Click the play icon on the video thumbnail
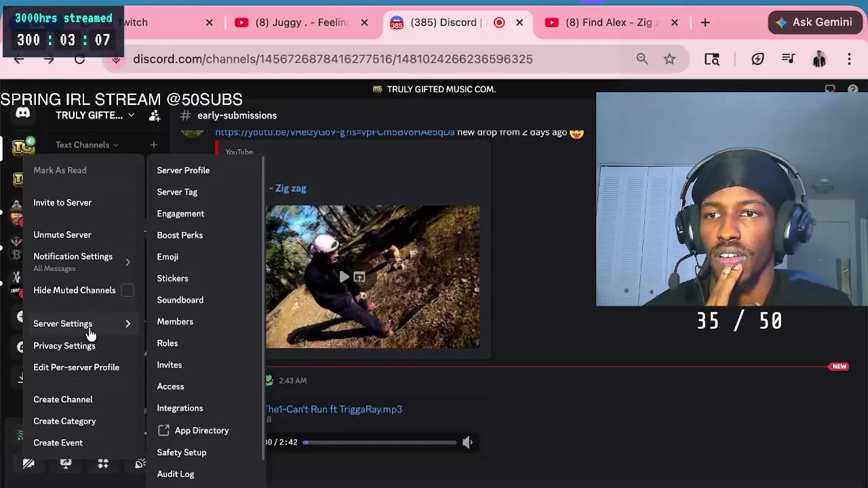The width and height of the screenshot is (868, 488). tap(344, 277)
